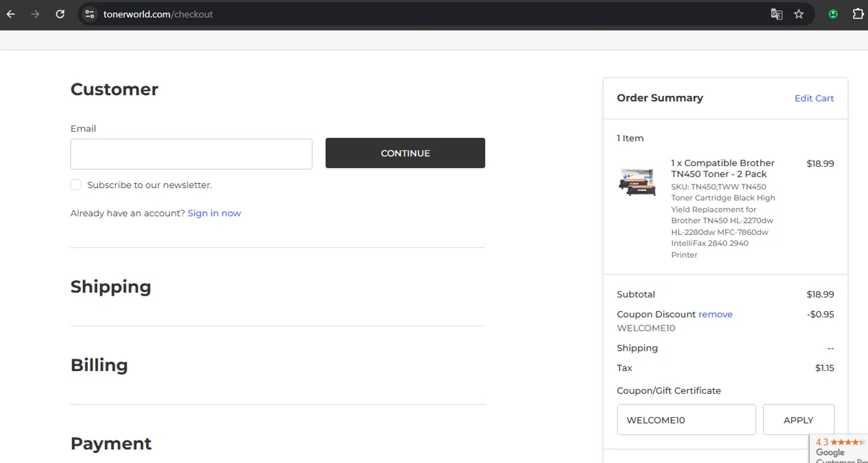Click the Coupon/Gift Certificate text field
Screen dimensions: 868x463
686,420
